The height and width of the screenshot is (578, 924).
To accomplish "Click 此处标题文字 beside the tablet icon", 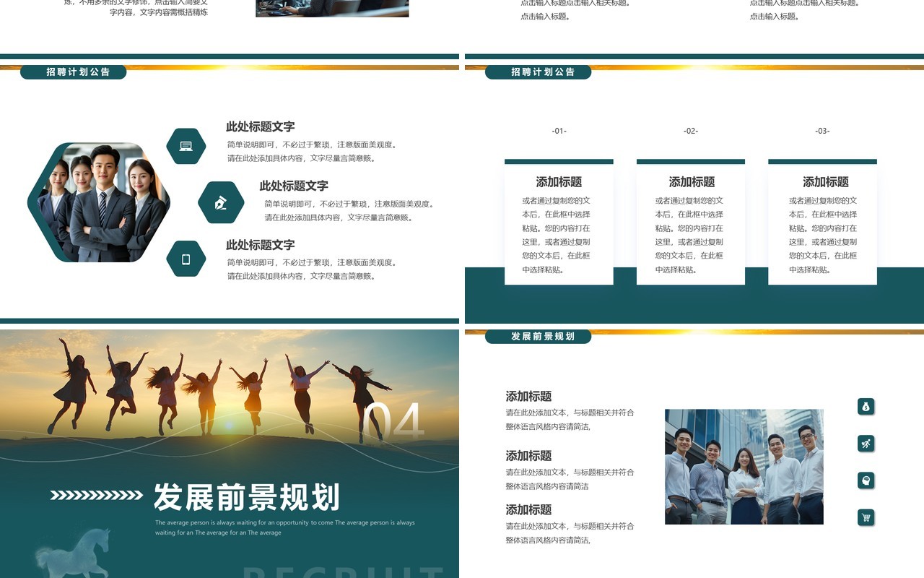I will point(261,245).
